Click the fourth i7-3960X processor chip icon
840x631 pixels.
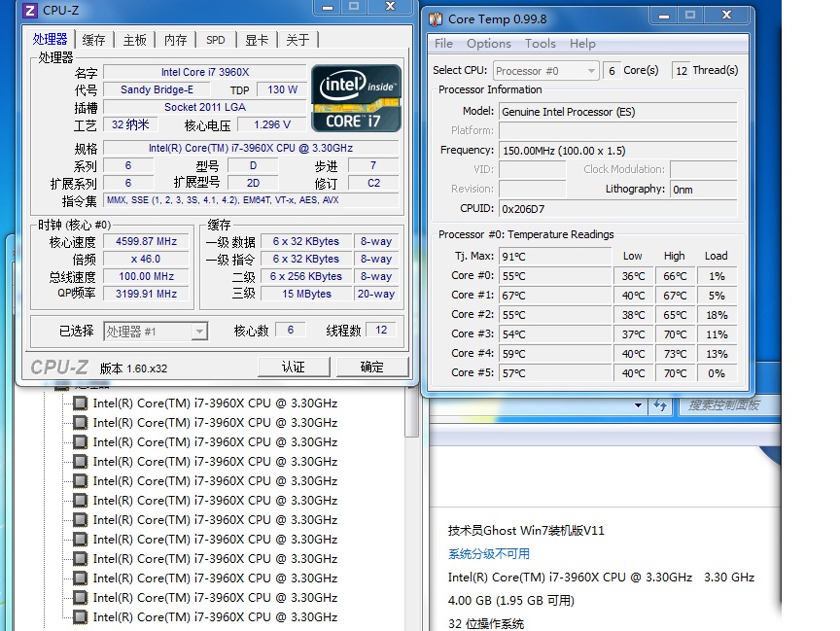[81, 461]
